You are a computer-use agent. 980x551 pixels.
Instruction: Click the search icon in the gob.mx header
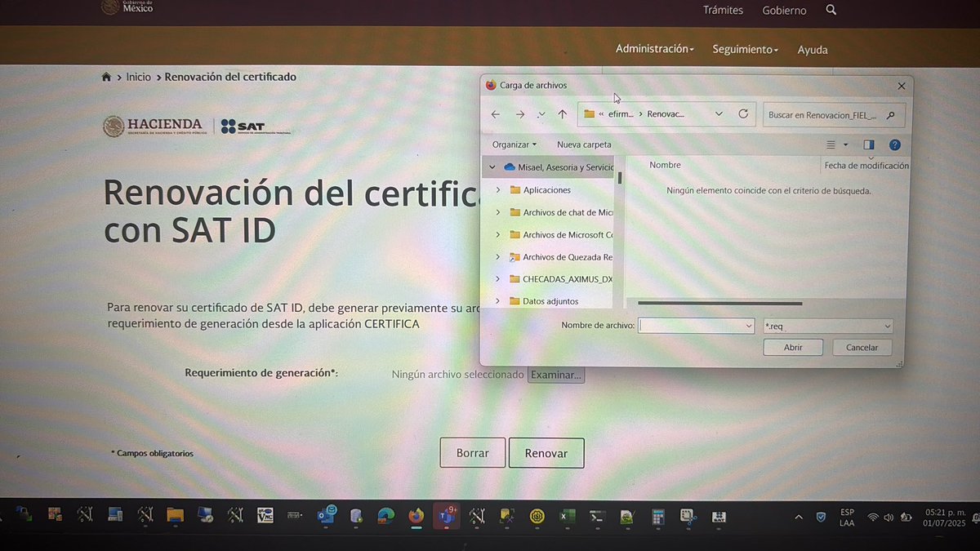point(831,10)
